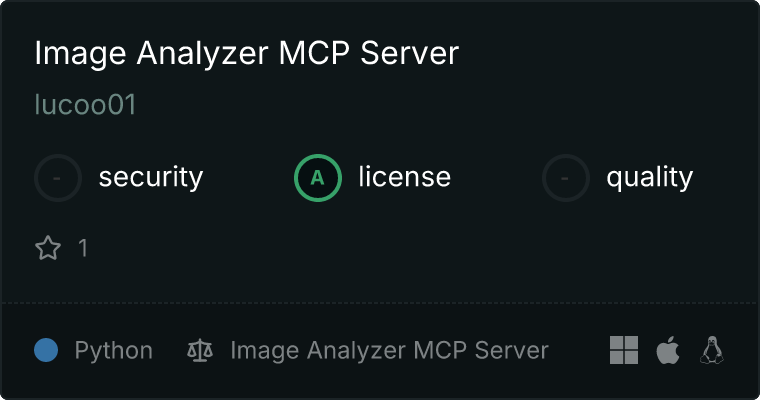Click the license name text in footer
Viewport: 760px width, 400px height.
pyautogui.click(x=389, y=351)
